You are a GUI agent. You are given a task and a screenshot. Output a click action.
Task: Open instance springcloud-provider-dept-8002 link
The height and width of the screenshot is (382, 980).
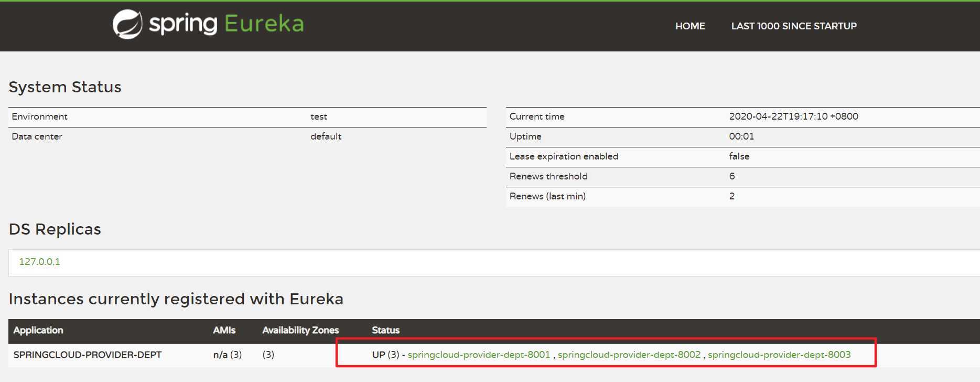point(629,355)
